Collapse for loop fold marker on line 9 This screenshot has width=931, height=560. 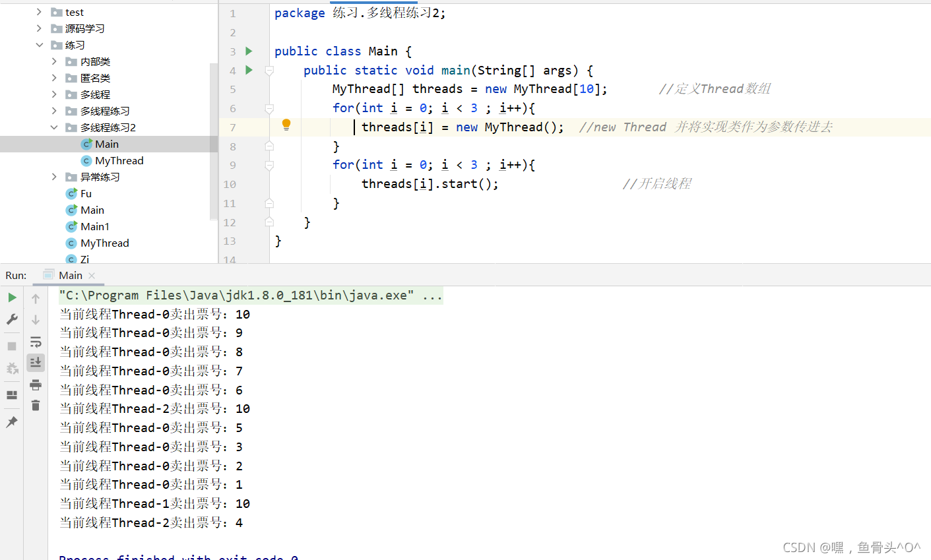pyautogui.click(x=269, y=165)
